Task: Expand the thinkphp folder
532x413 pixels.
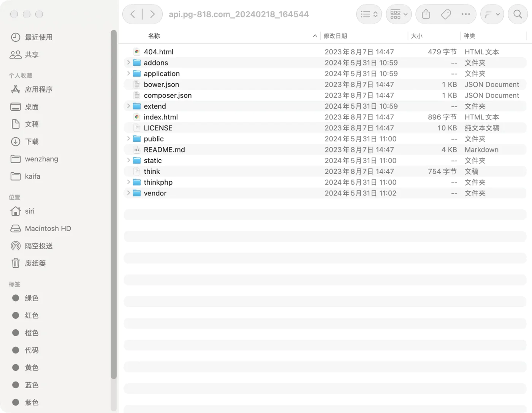Action: pos(128,182)
